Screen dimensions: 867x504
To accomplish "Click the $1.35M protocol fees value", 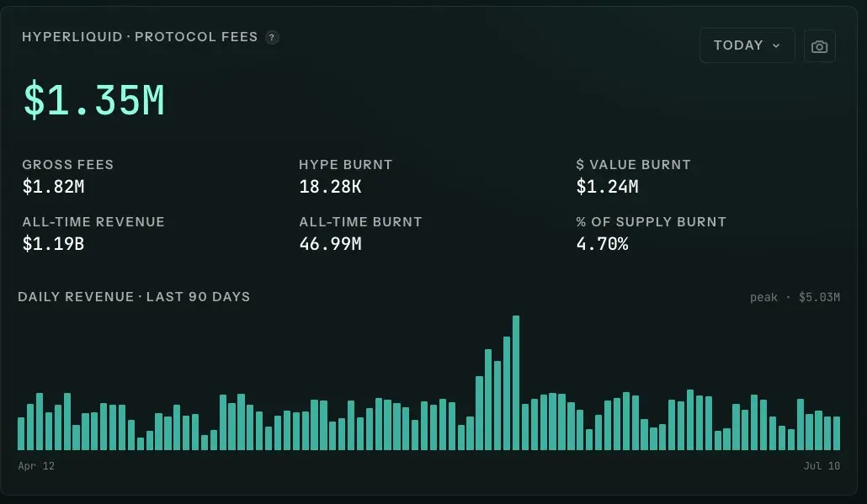I will pyautogui.click(x=93, y=99).
